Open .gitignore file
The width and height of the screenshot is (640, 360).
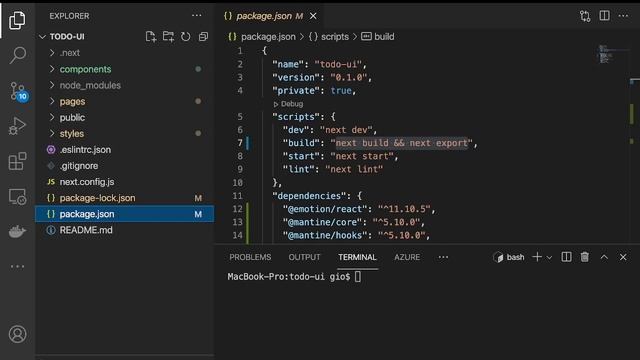coord(124,166)
